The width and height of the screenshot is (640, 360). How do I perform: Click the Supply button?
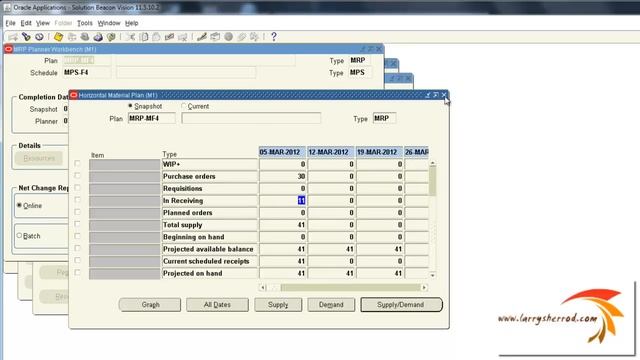278,304
